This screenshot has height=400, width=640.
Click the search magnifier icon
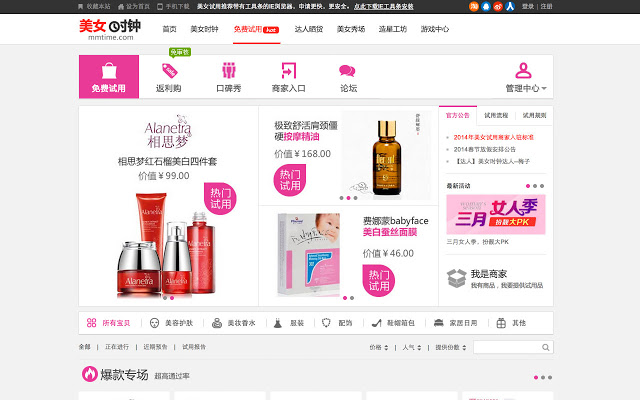[546, 347]
